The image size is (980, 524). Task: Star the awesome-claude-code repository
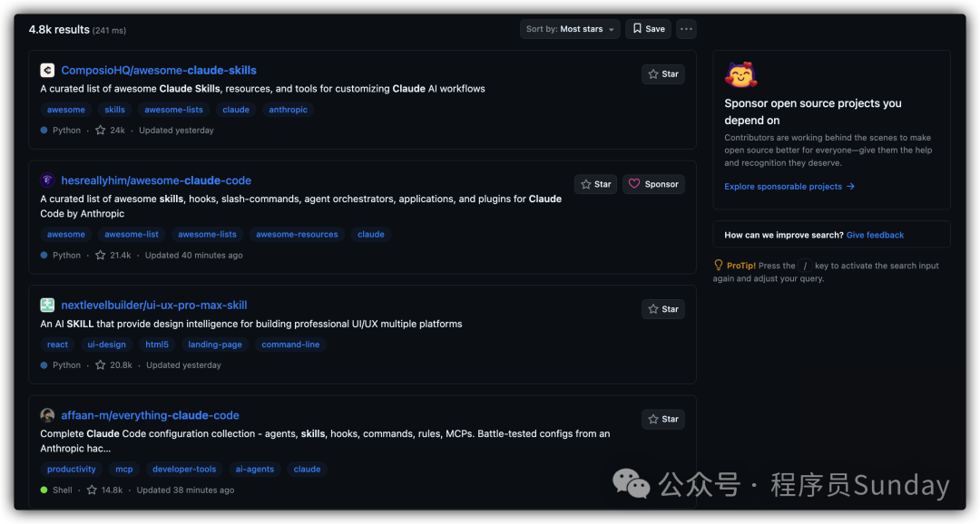pos(595,183)
